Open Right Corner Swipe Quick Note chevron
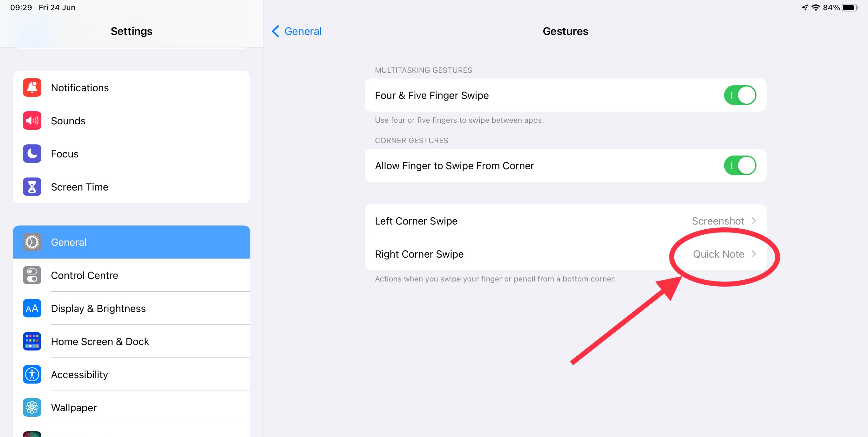Image resolution: width=868 pixels, height=437 pixels. click(753, 254)
